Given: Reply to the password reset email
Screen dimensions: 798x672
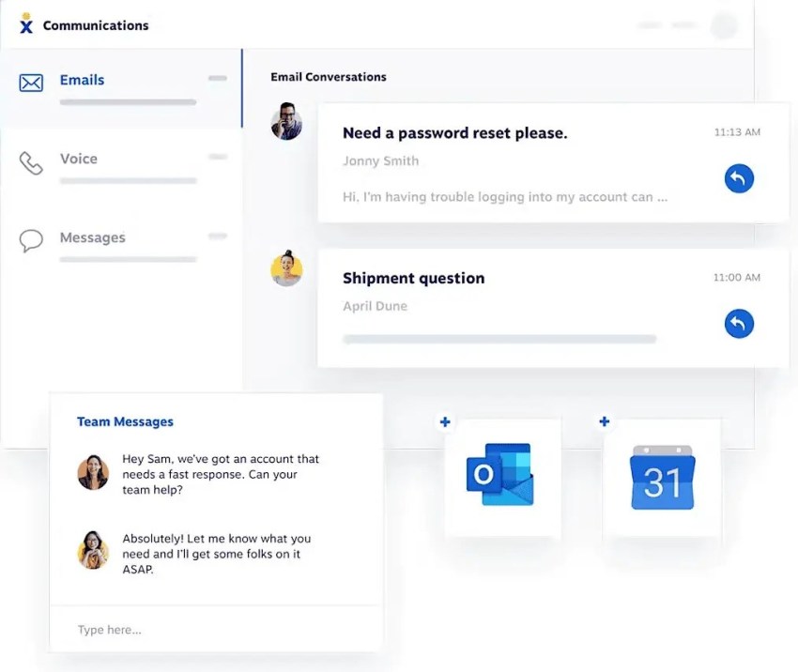Looking at the screenshot, I should click(739, 178).
